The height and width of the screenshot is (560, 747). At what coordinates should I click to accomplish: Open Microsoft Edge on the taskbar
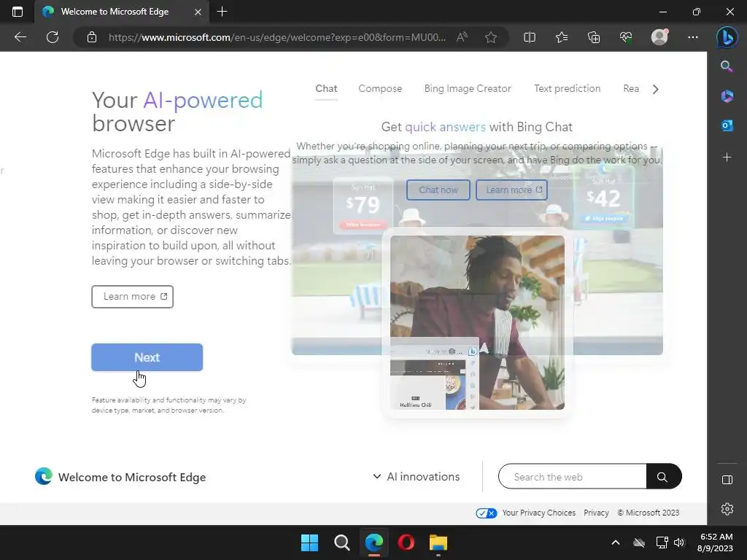pyautogui.click(x=374, y=542)
